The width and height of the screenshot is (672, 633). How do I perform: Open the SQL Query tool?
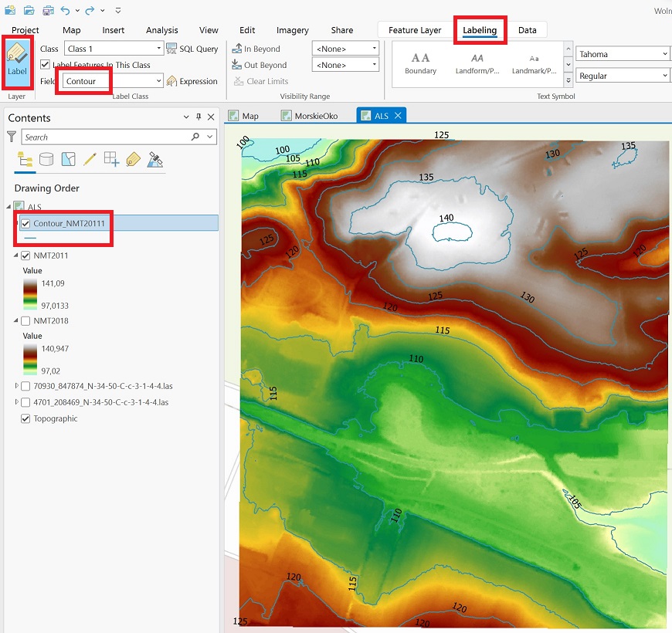pyautogui.click(x=193, y=49)
